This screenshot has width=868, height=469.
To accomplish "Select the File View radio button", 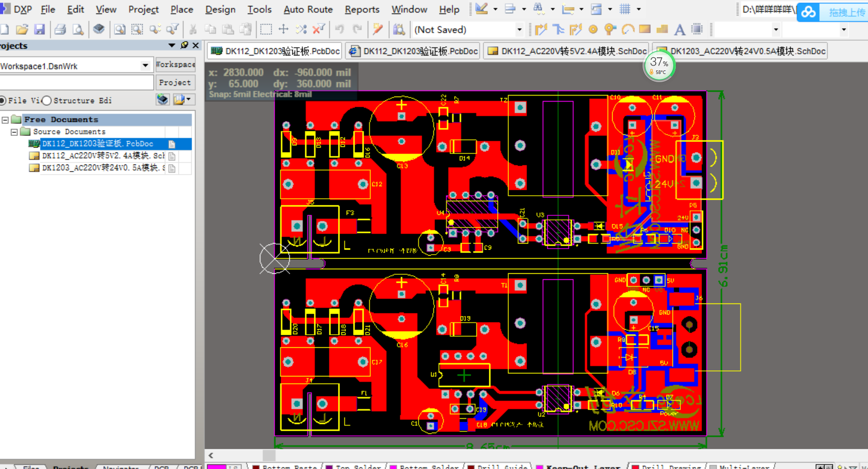I will pyautogui.click(x=3, y=101).
